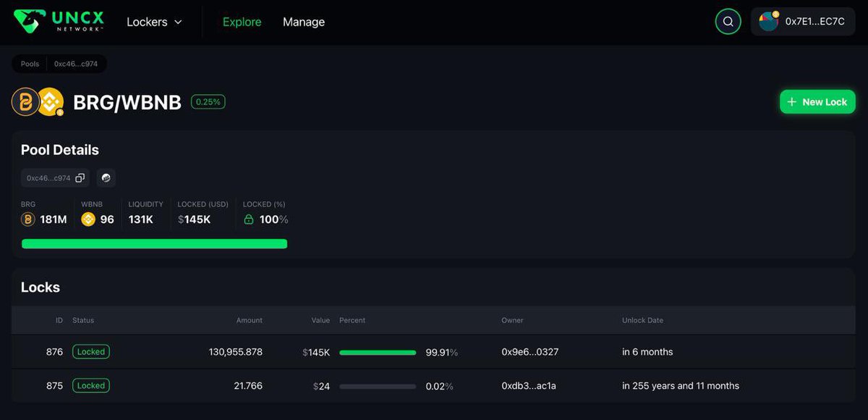Click percent bar for lock 876
The height and width of the screenshot is (420, 868).
coord(378,352)
